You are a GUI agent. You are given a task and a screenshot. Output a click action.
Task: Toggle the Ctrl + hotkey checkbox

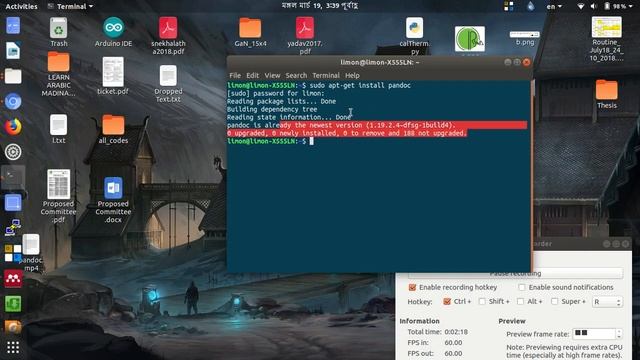click(447, 301)
